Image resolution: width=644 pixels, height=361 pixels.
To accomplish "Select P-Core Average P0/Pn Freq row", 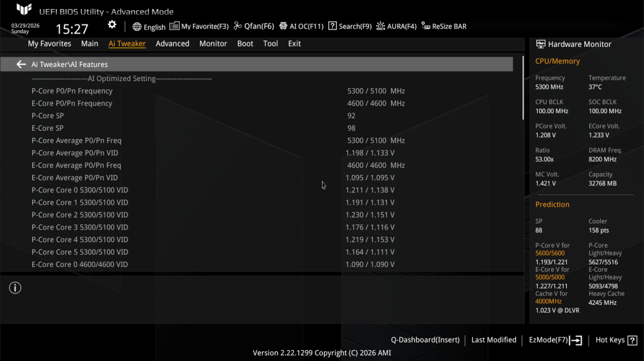I will (x=257, y=140).
